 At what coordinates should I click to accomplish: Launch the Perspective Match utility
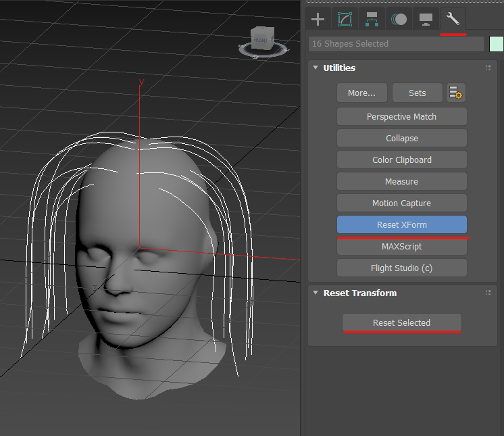coord(401,116)
